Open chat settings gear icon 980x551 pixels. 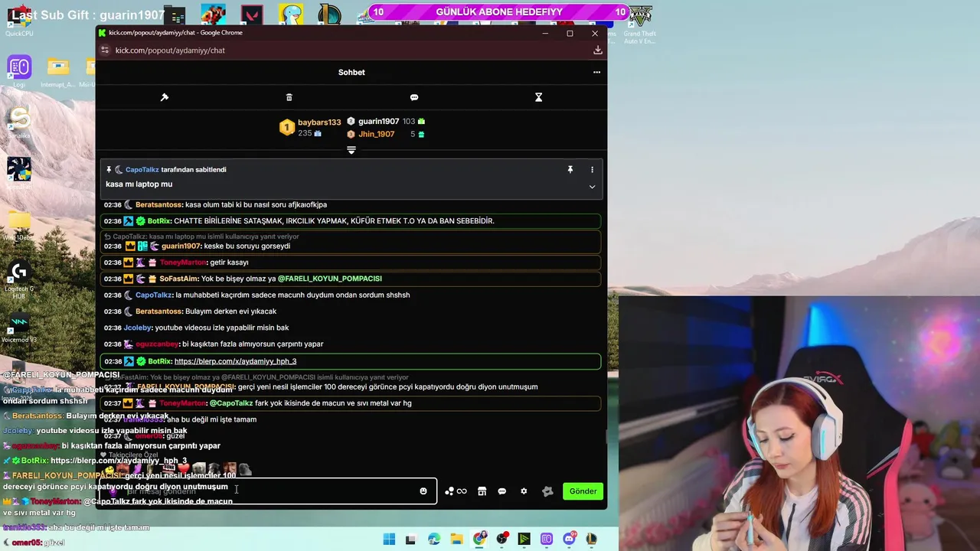pyautogui.click(x=524, y=491)
